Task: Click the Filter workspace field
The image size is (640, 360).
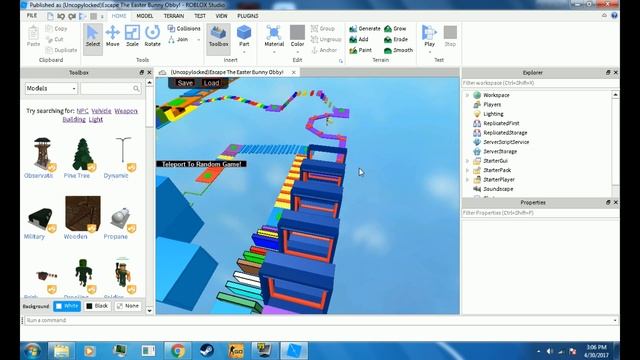Action: [x=540, y=83]
